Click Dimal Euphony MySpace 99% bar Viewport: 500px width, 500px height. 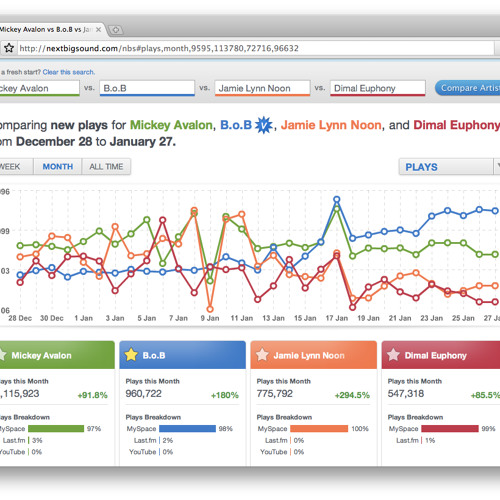(x=450, y=429)
